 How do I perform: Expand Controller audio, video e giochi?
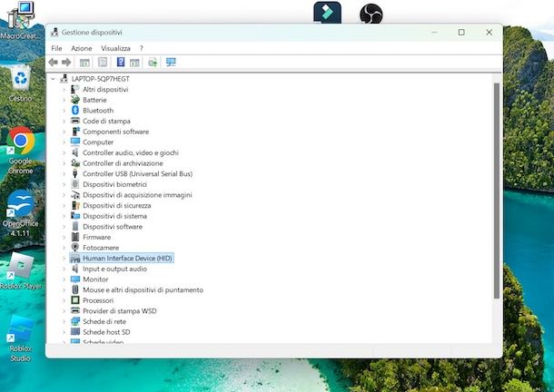(x=64, y=153)
